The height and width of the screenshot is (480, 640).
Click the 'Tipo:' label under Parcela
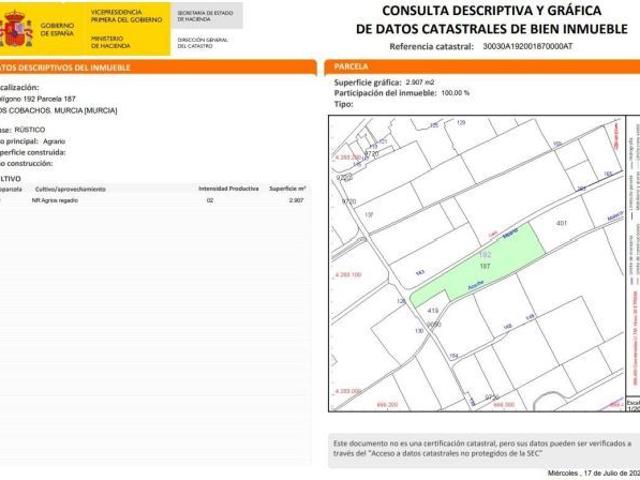[x=344, y=104]
